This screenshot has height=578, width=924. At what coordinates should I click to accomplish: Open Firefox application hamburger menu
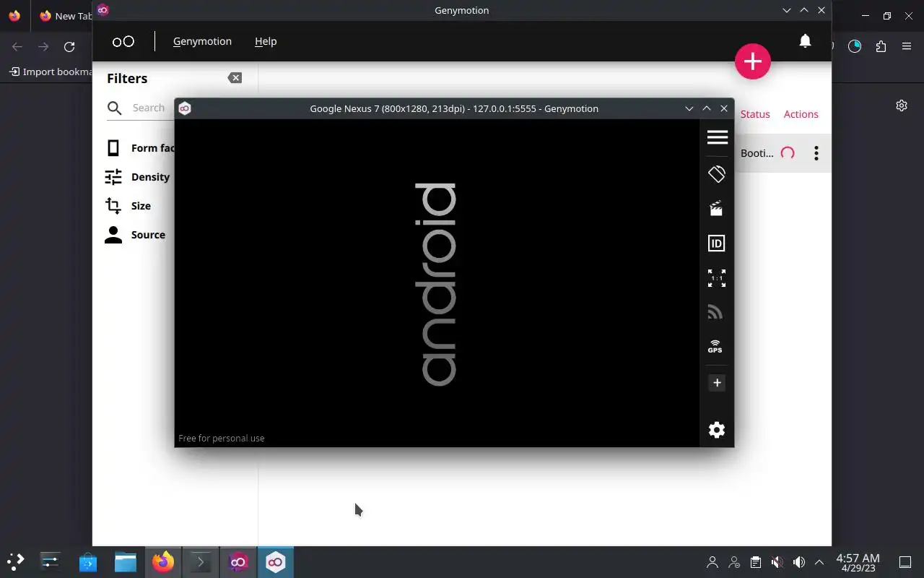(x=907, y=46)
